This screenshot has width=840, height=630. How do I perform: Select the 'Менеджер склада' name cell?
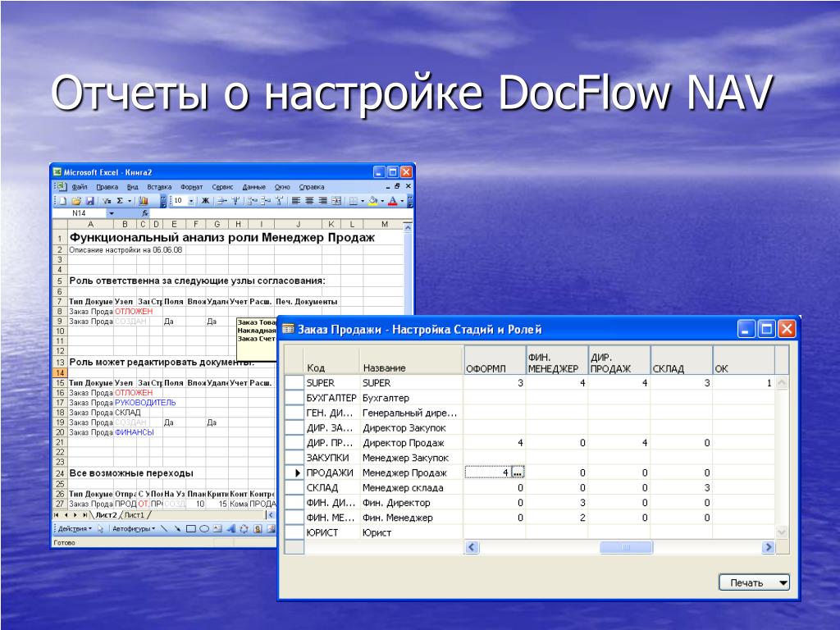[x=411, y=488]
